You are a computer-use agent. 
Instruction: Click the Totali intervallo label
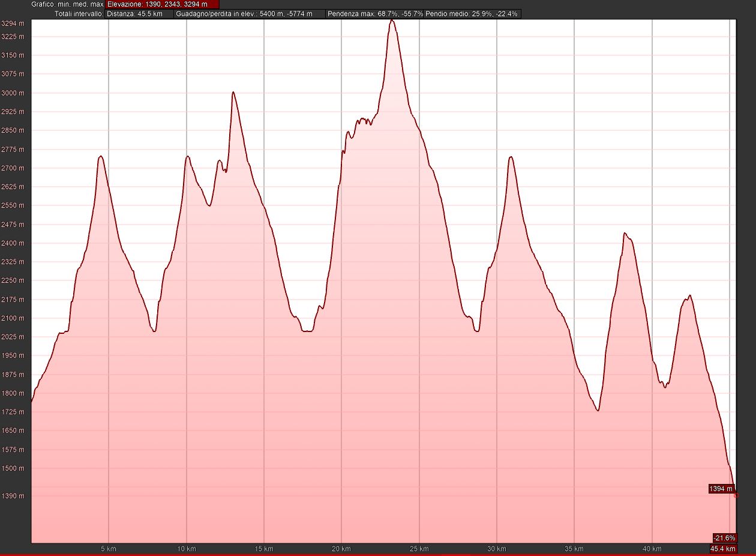click(x=78, y=13)
